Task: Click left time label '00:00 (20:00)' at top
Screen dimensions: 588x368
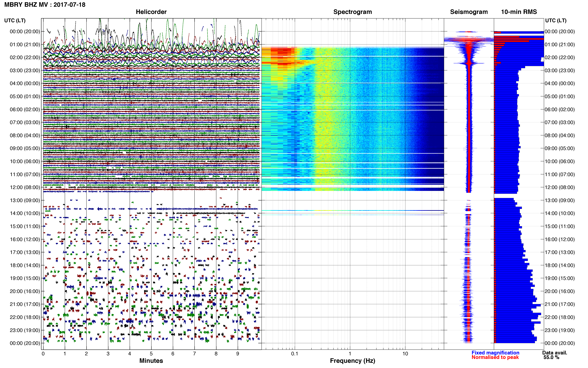Action: [x=25, y=31]
